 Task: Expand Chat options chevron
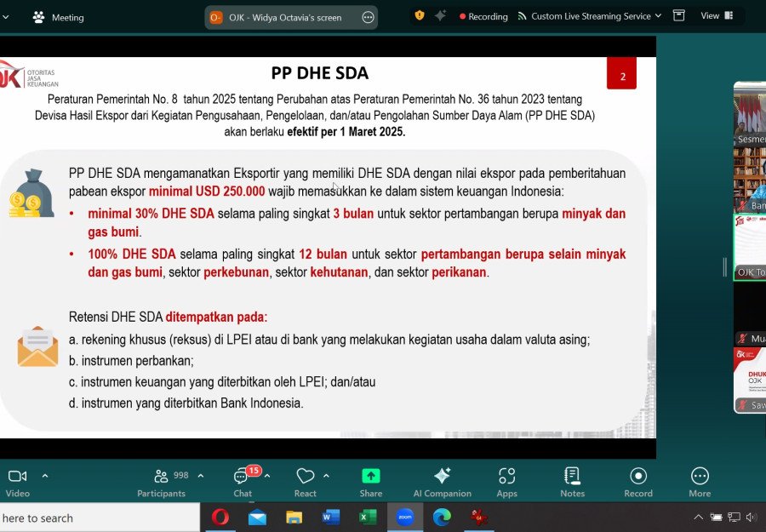coord(267,475)
